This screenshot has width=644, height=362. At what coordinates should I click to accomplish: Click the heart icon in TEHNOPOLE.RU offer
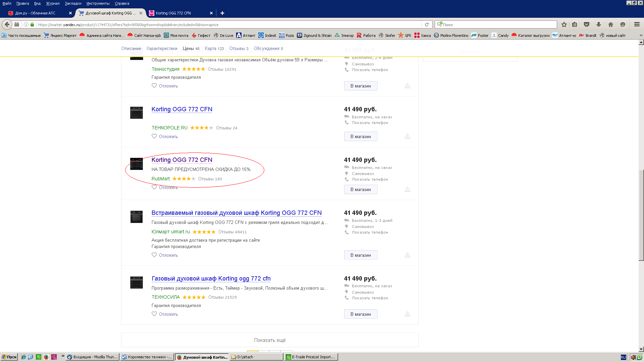154,136
